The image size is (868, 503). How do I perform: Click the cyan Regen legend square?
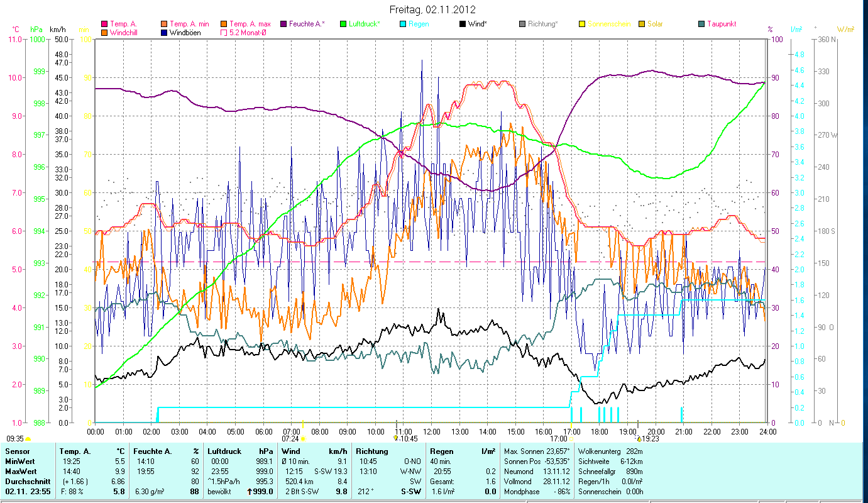tap(403, 24)
